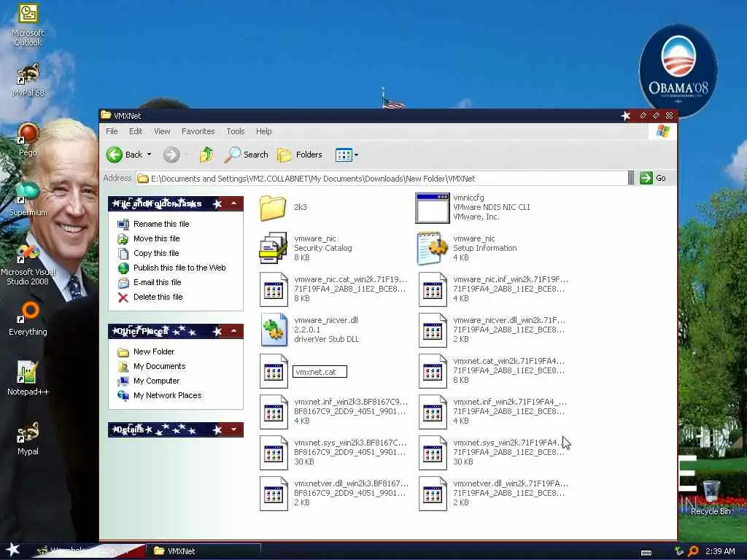747x560 pixels.
Task: Open the Edit menu
Action: 136,131
